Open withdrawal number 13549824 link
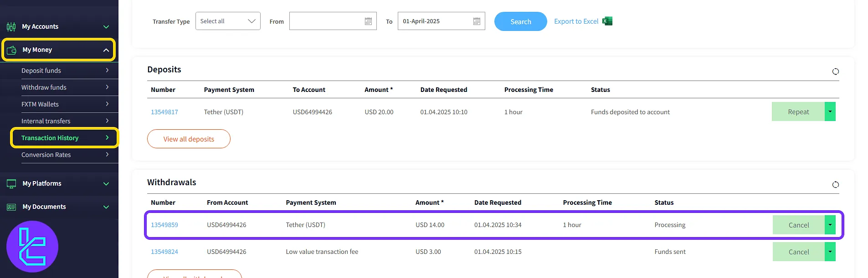Screen dimensions: 868x278 [164, 252]
